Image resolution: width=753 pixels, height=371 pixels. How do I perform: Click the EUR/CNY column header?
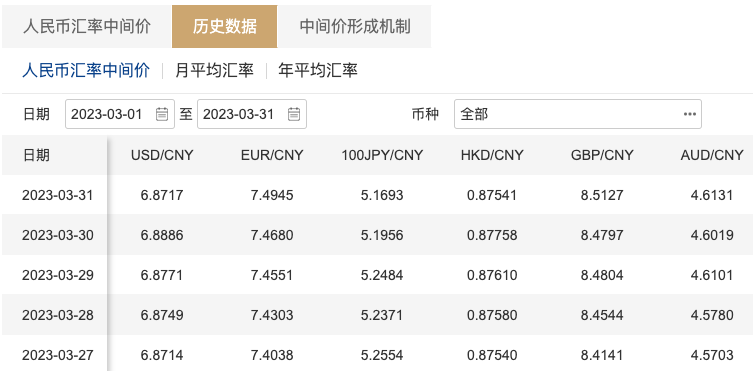pos(272,155)
